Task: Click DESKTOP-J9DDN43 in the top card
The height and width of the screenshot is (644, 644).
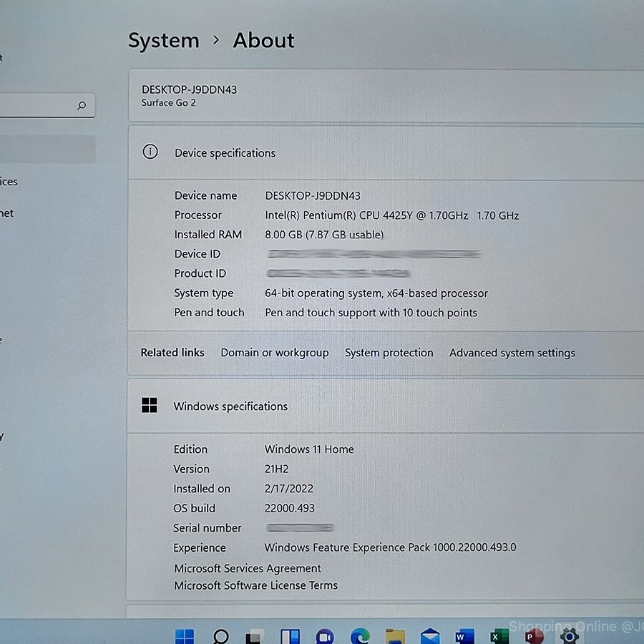Action: [x=190, y=89]
